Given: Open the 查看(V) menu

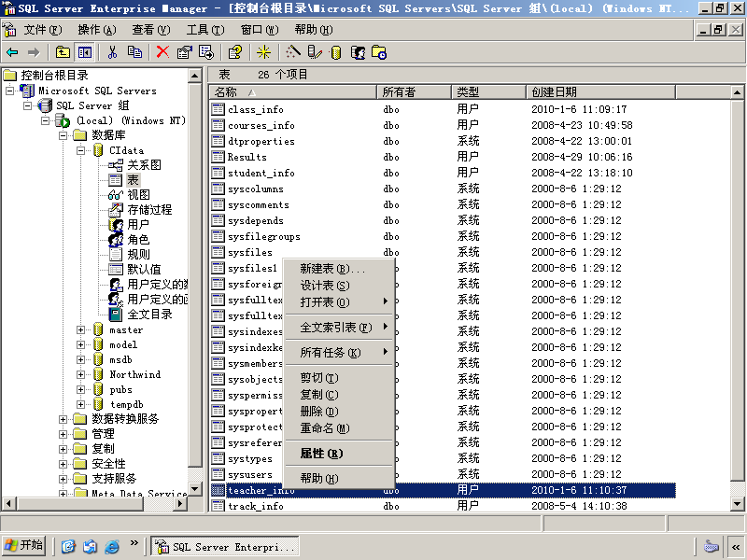Looking at the screenshot, I should click(151, 30).
